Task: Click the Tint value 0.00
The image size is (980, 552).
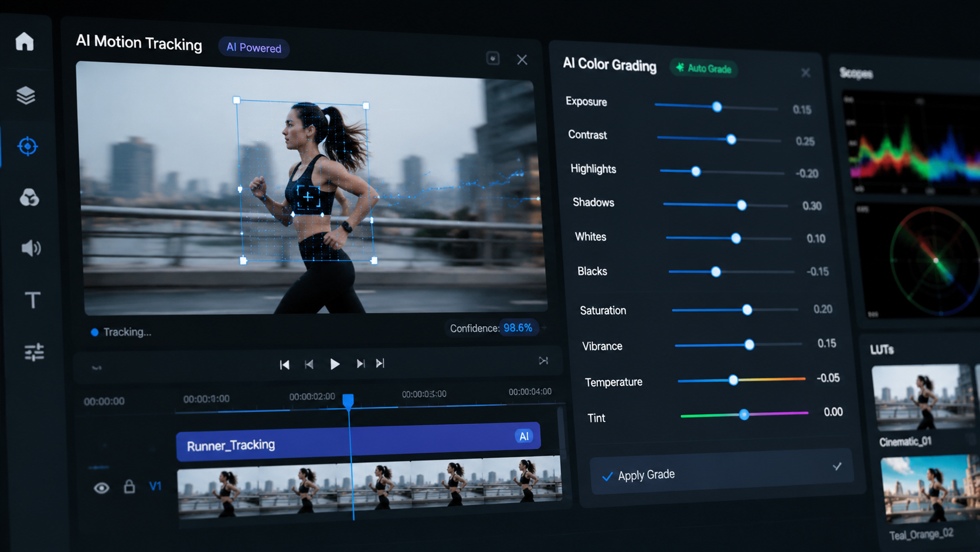Action: click(x=833, y=412)
